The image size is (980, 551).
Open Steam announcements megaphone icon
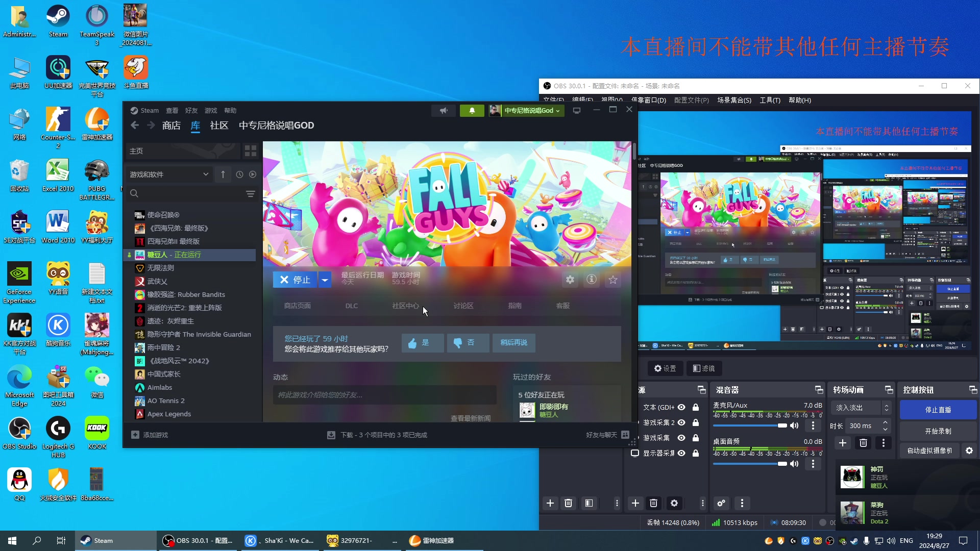444,110
